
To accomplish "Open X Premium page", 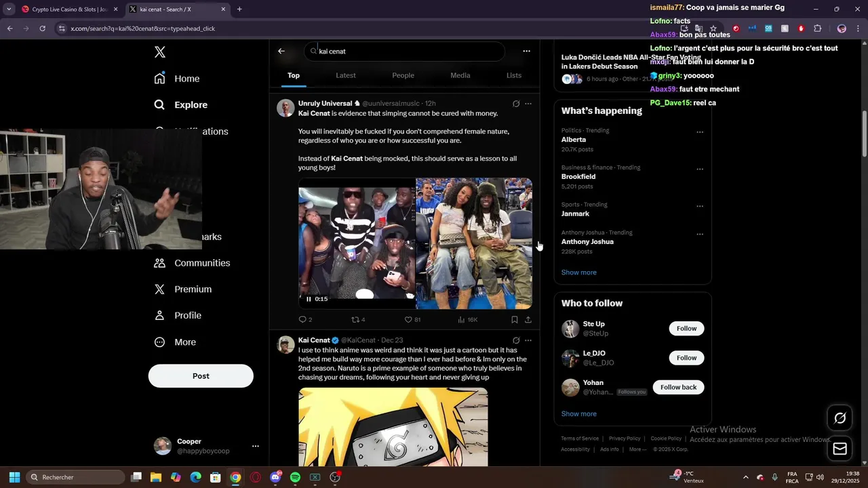I will coord(183,289).
